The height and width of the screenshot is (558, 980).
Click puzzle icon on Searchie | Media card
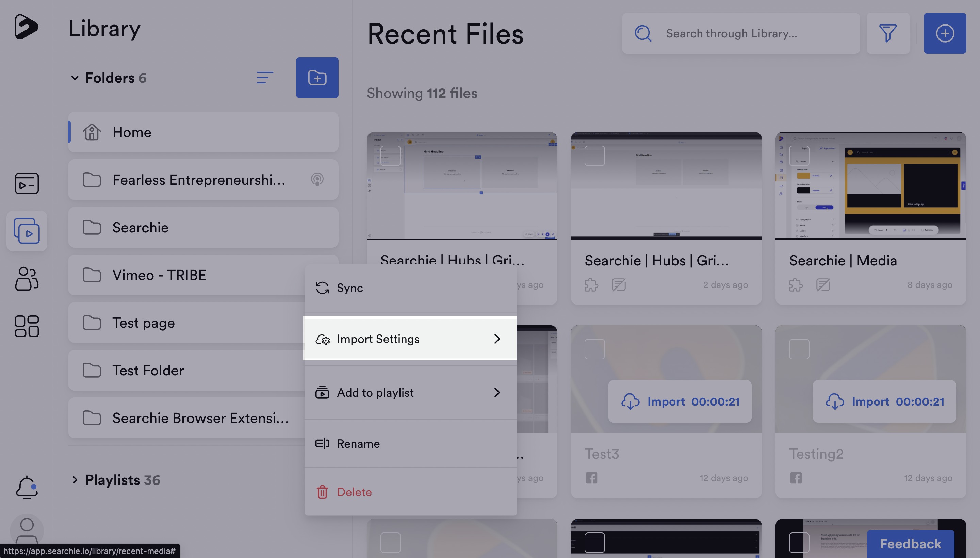(796, 285)
